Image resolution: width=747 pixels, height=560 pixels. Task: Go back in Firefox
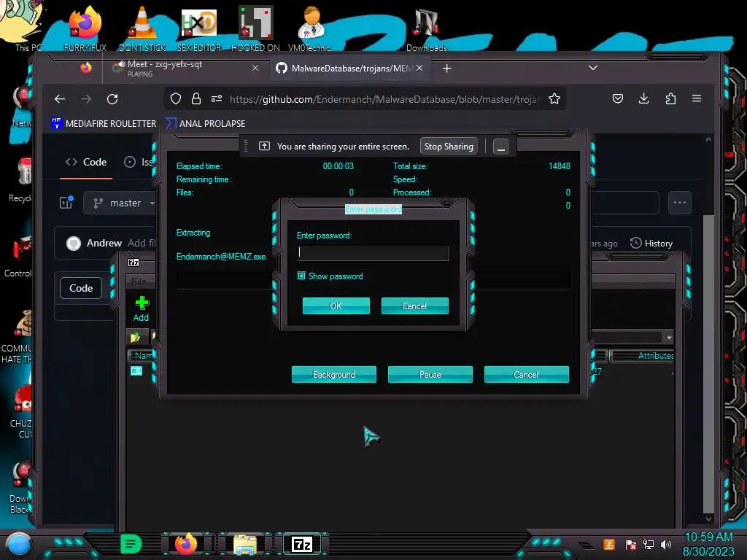click(60, 99)
